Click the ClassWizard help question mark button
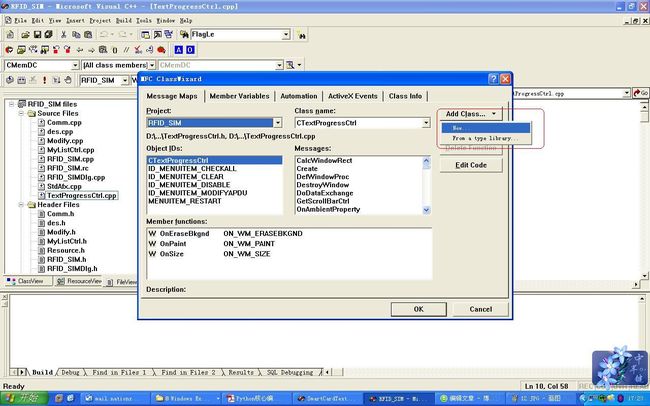The height and width of the screenshot is (406, 650). (493, 79)
